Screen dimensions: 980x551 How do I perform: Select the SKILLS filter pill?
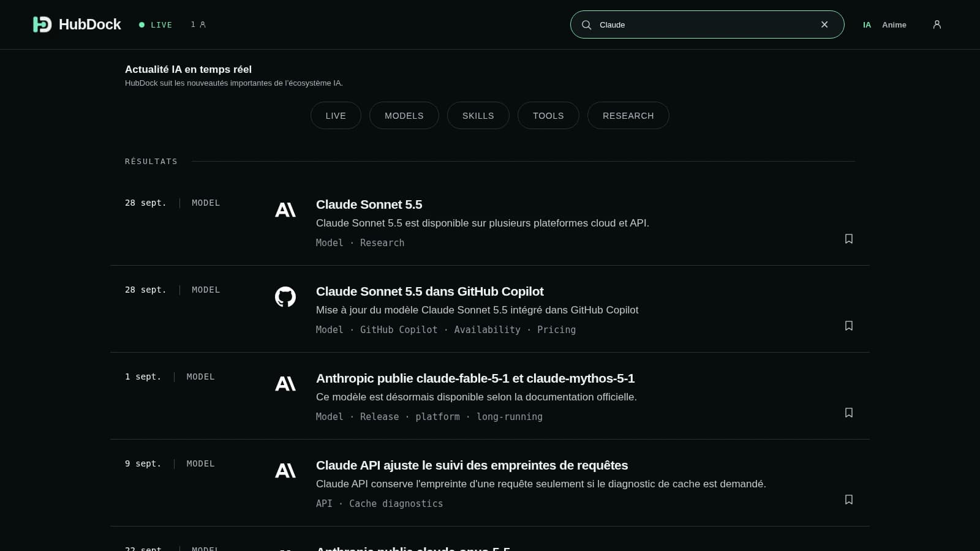point(478,115)
